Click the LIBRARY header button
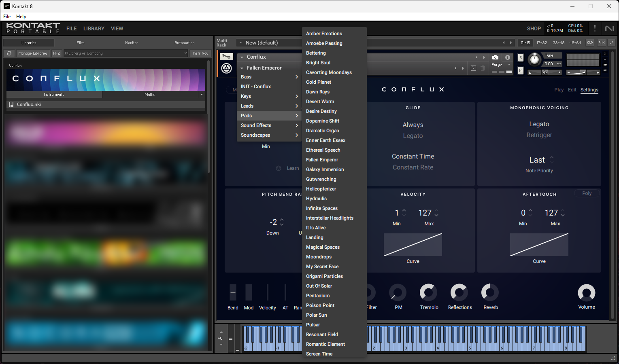 [x=94, y=29]
